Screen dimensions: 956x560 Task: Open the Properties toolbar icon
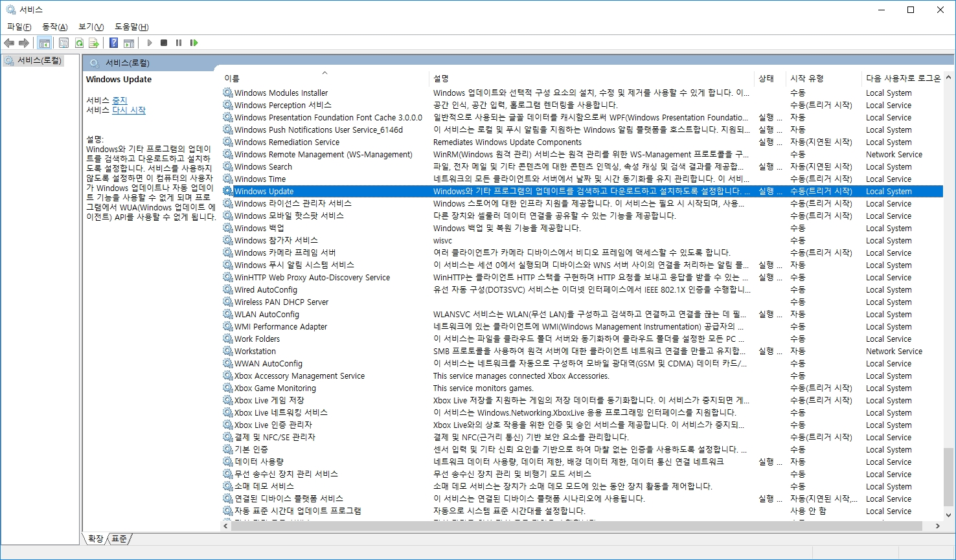63,43
